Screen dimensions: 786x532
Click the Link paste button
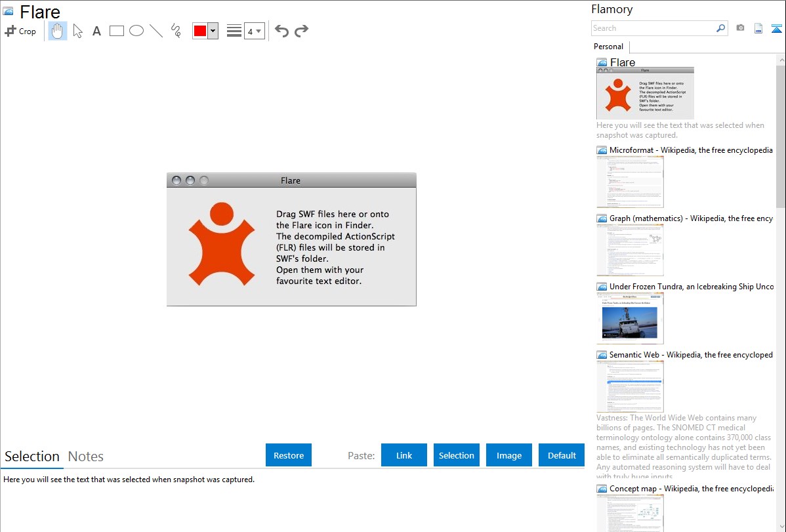404,455
